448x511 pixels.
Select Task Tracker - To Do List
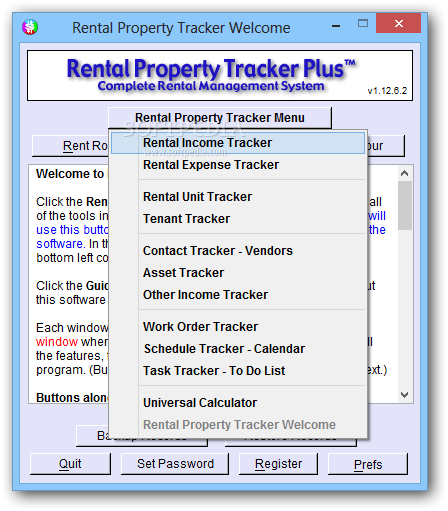[x=238, y=371]
